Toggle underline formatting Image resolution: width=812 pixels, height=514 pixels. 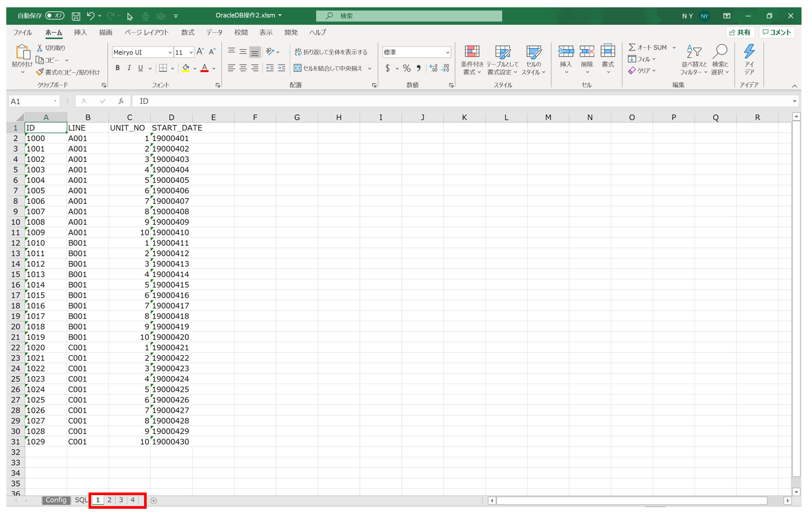pos(140,68)
